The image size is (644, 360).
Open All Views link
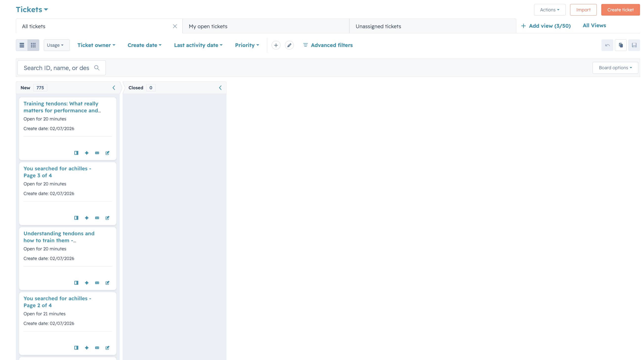pos(594,25)
